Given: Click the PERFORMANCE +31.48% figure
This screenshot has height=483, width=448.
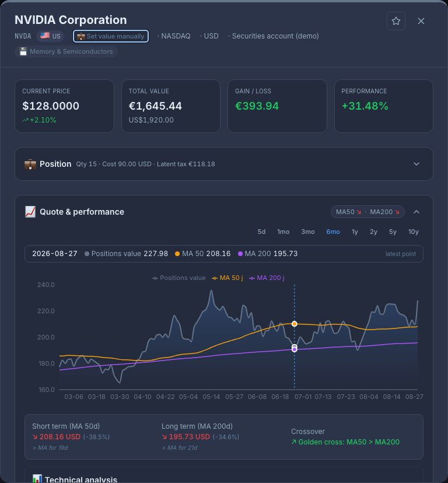Looking at the screenshot, I should point(365,106).
